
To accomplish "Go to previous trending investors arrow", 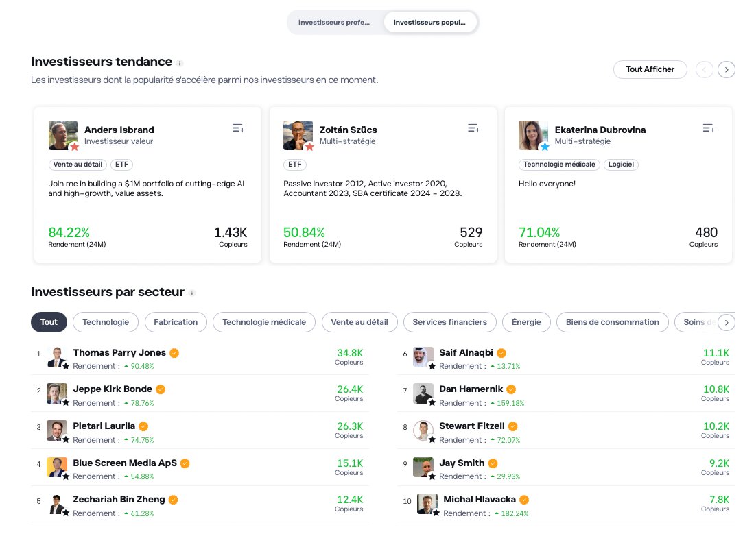I will [705, 69].
